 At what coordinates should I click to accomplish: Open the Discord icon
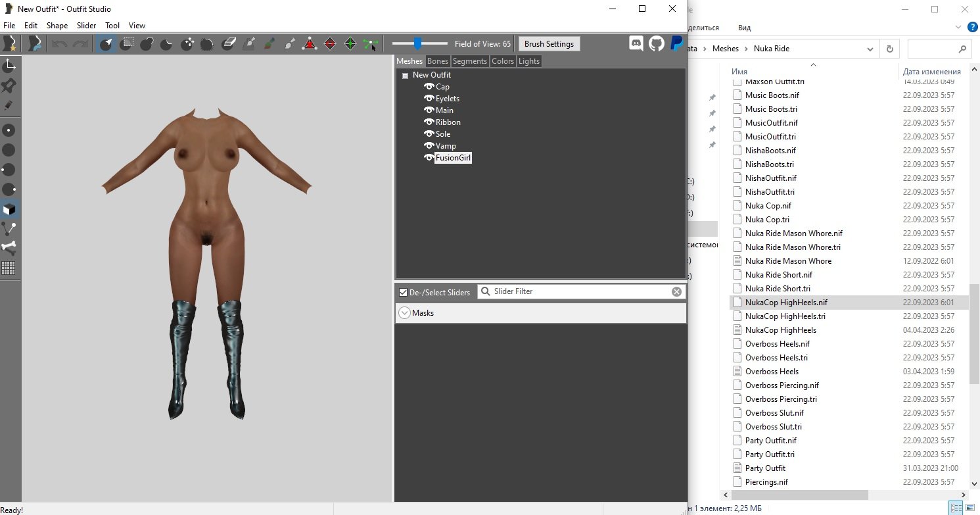pos(636,44)
